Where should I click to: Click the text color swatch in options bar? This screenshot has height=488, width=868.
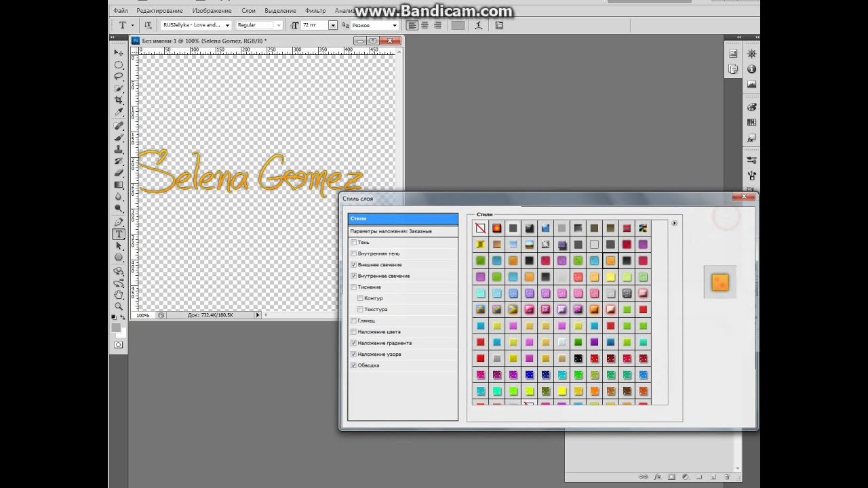pos(458,25)
